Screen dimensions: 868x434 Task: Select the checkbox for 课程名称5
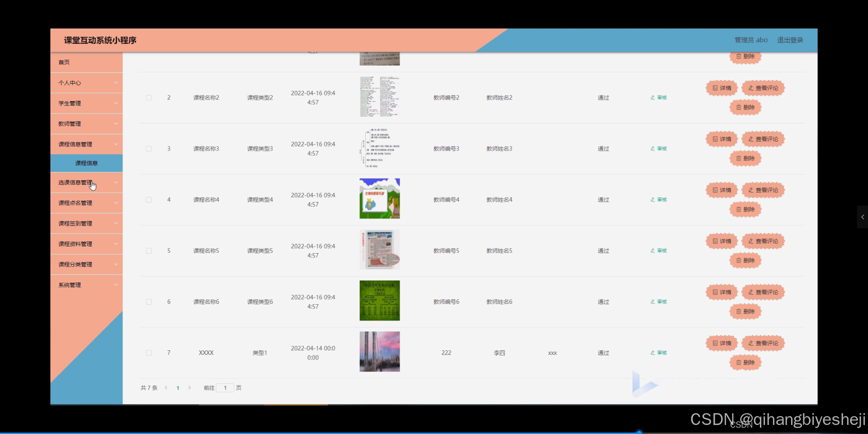click(149, 250)
